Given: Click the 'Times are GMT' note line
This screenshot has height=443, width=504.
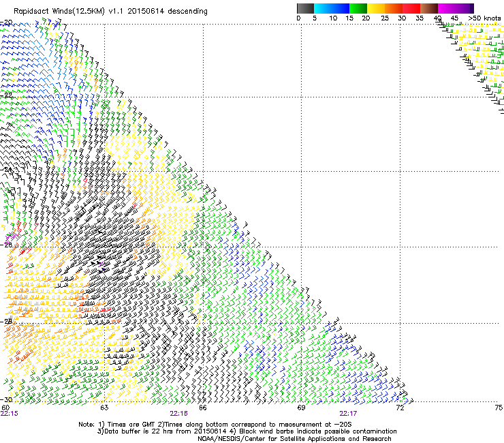Looking at the screenshot, I should pyautogui.click(x=215, y=425).
